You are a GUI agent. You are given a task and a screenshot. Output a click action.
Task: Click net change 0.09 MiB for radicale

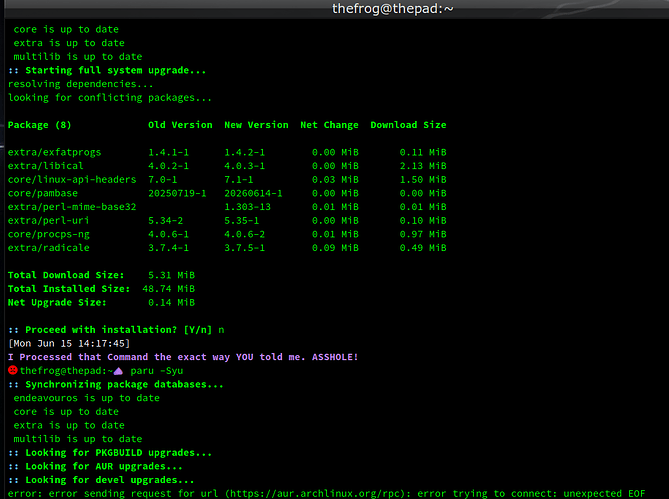[x=335, y=248]
